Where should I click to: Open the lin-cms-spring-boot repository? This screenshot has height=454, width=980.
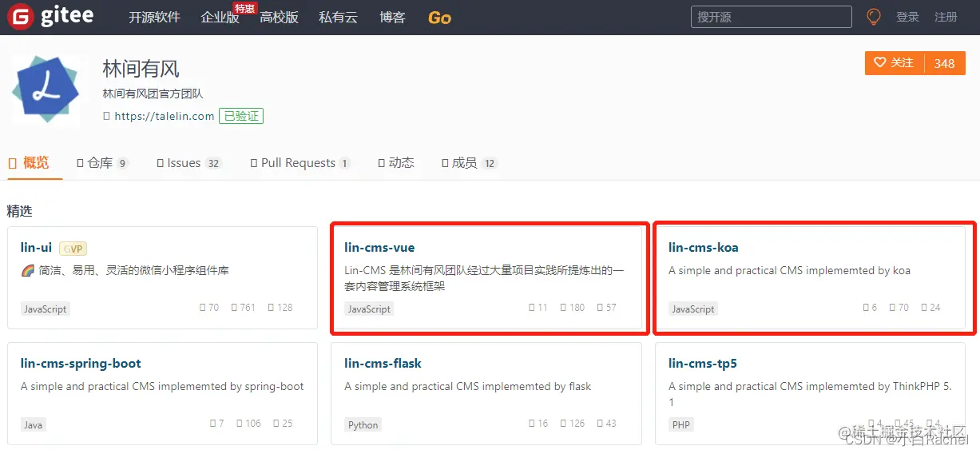click(x=81, y=364)
